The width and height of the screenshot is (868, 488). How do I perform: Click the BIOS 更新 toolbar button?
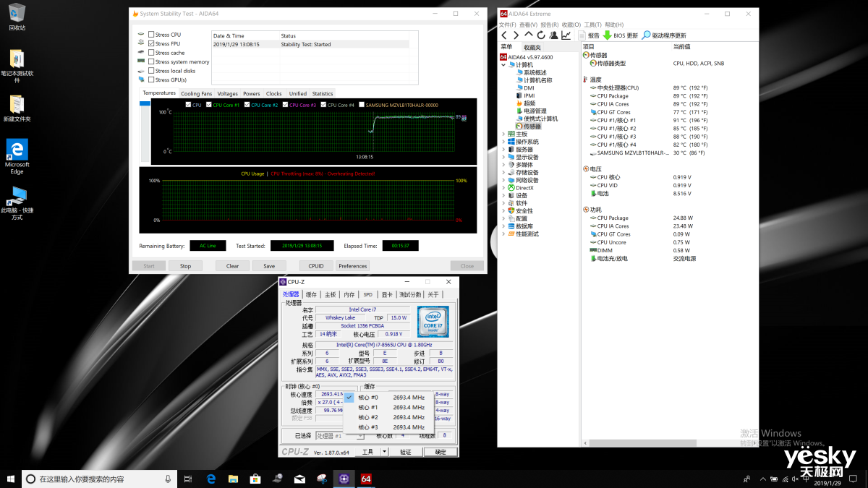point(621,35)
